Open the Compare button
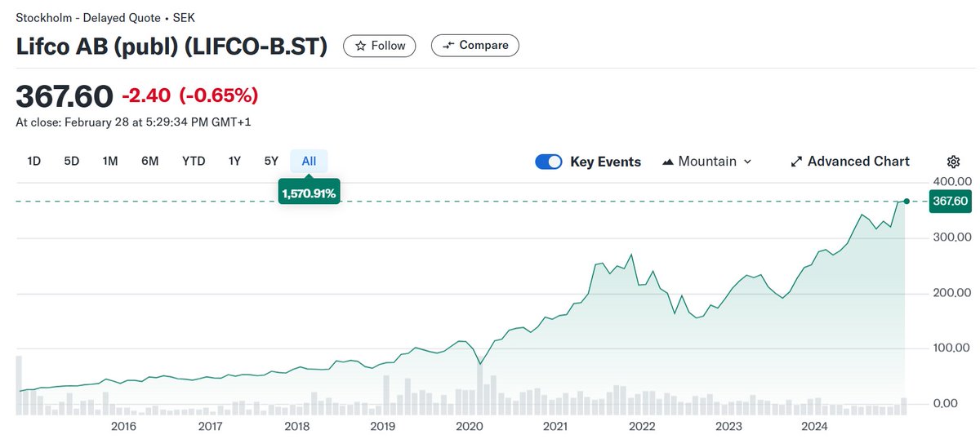 474,46
